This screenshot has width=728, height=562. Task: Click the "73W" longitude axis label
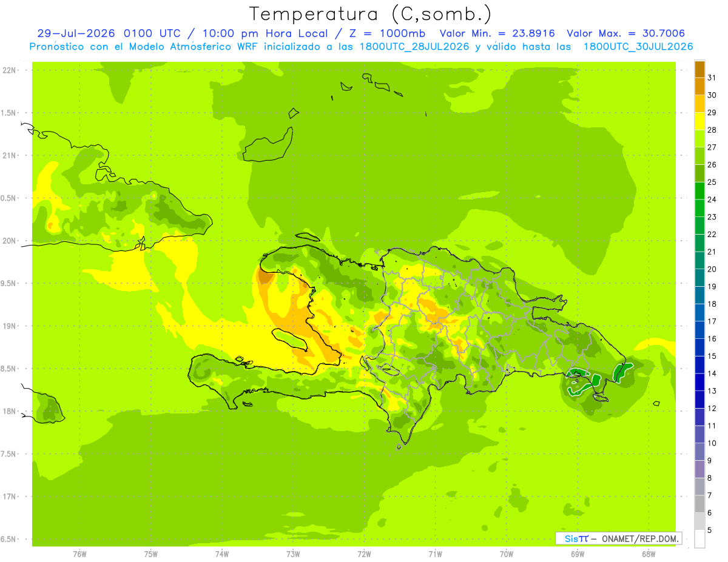coord(293,554)
